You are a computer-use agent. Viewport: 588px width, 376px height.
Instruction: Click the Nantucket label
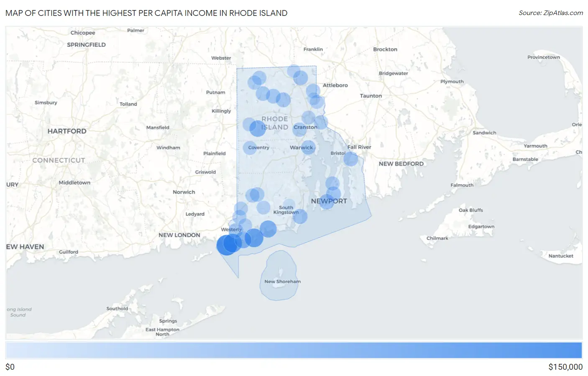pyautogui.click(x=561, y=256)
